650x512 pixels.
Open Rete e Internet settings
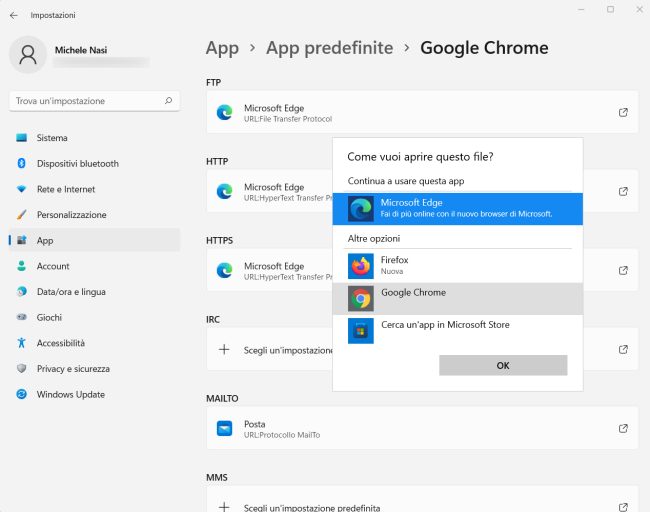pos(95,189)
